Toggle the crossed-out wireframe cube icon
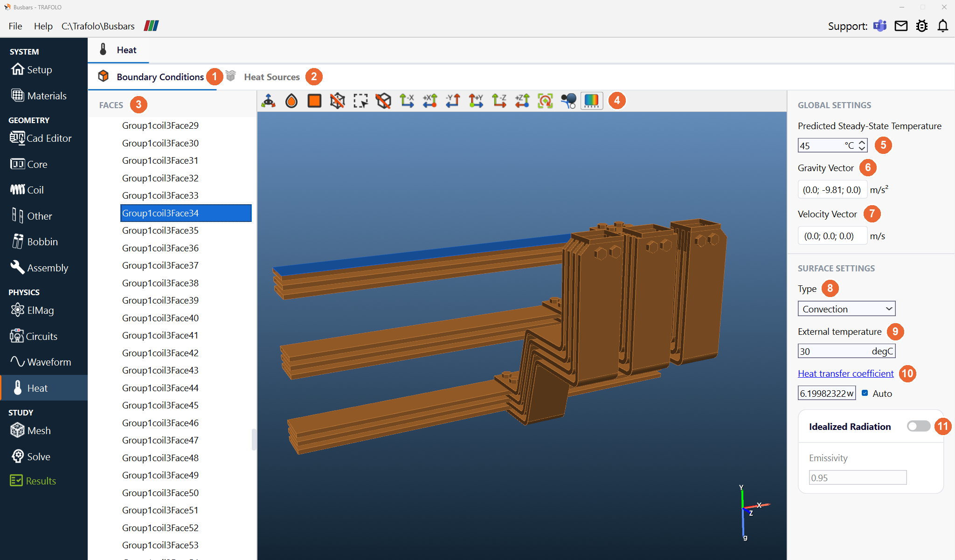The width and height of the screenshot is (955, 560). (338, 101)
